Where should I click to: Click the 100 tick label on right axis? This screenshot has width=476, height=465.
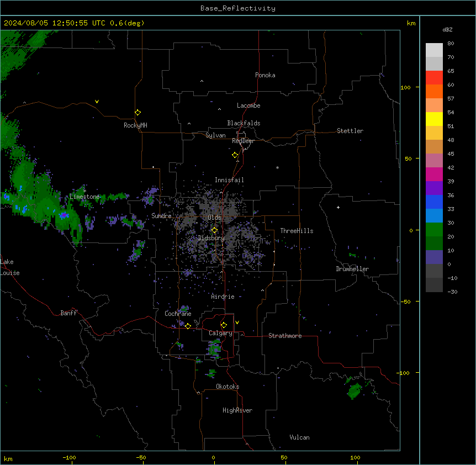[405, 87]
